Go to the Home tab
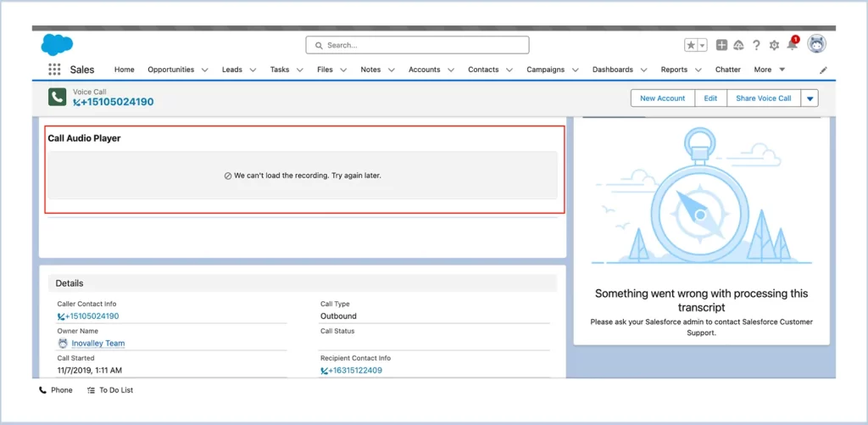The width and height of the screenshot is (868, 425). point(124,70)
